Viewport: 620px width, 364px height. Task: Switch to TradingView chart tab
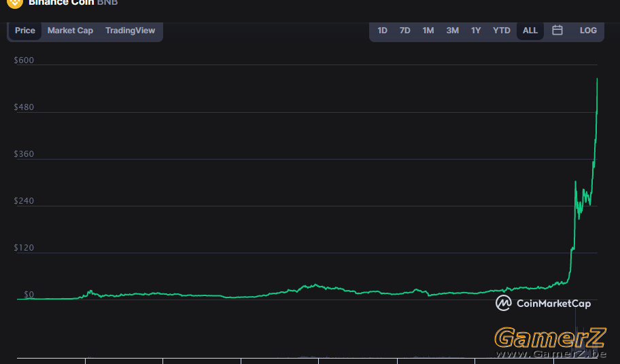(x=130, y=31)
